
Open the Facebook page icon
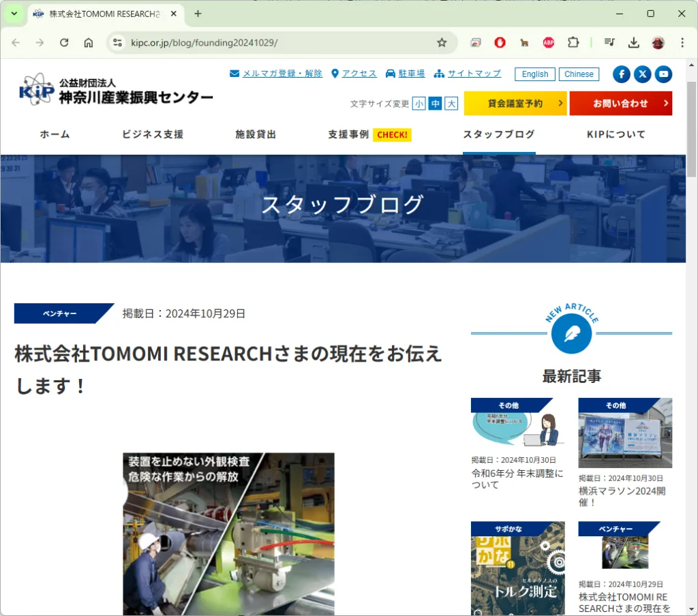[x=621, y=74]
